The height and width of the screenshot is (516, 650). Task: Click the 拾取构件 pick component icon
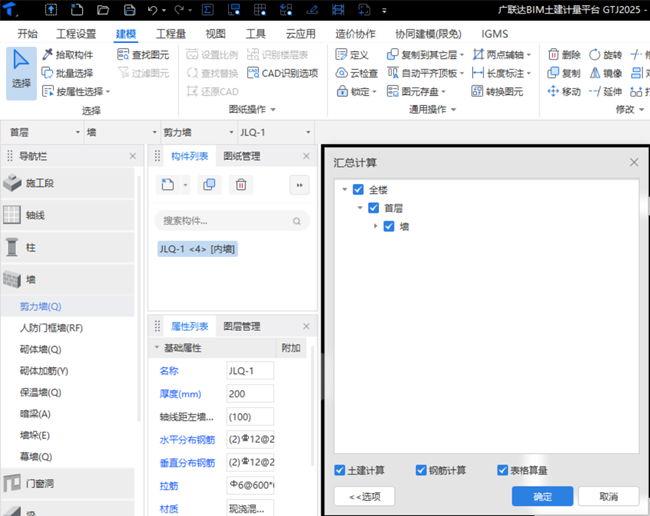tap(48, 55)
